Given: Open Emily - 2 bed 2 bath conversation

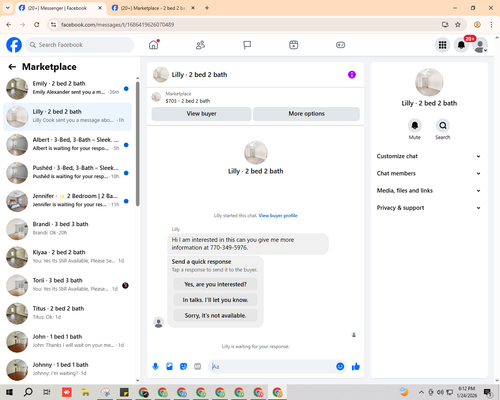Looking at the screenshot, I should [x=67, y=89].
